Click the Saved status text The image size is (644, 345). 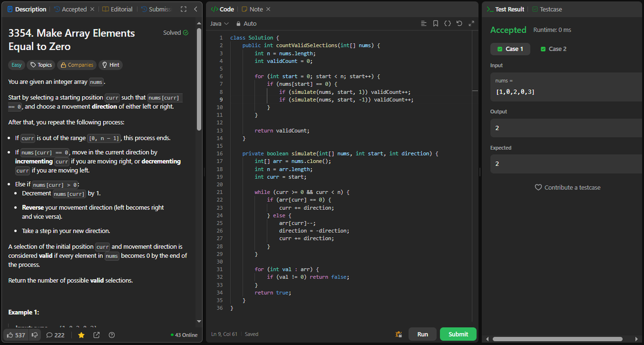(251, 334)
